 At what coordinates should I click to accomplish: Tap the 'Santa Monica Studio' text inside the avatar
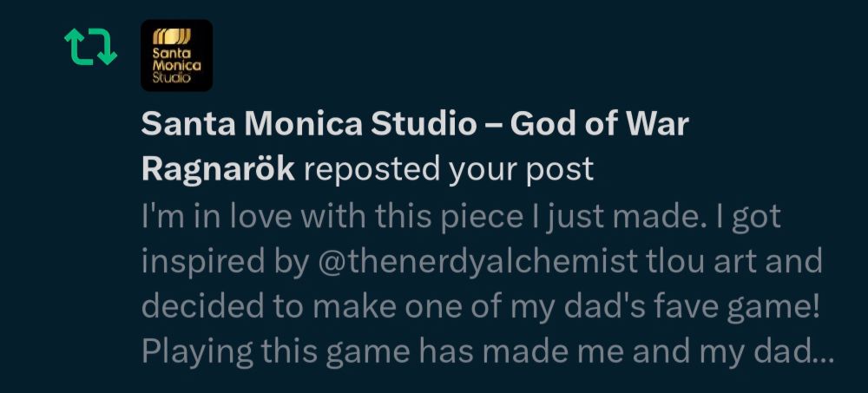tap(176, 65)
